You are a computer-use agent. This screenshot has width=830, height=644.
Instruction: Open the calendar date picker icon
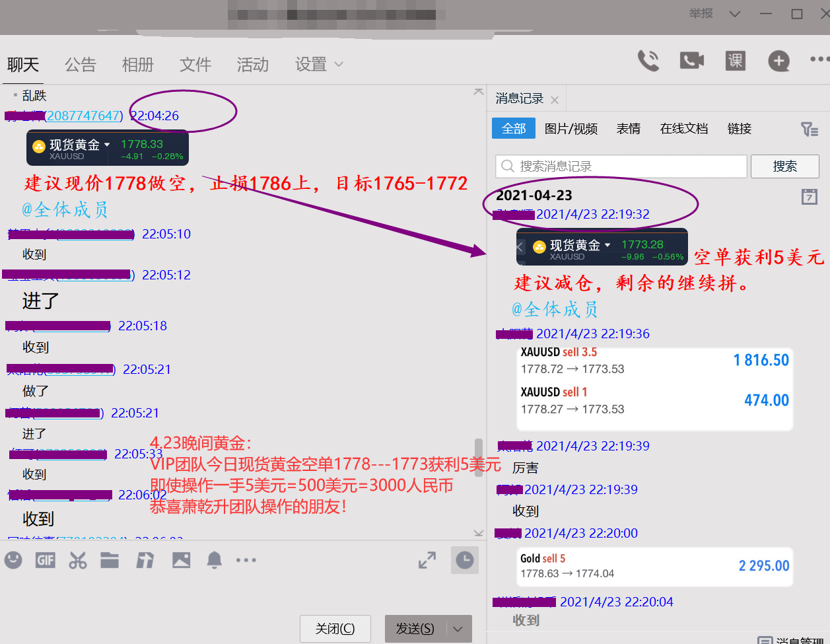click(x=809, y=196)
